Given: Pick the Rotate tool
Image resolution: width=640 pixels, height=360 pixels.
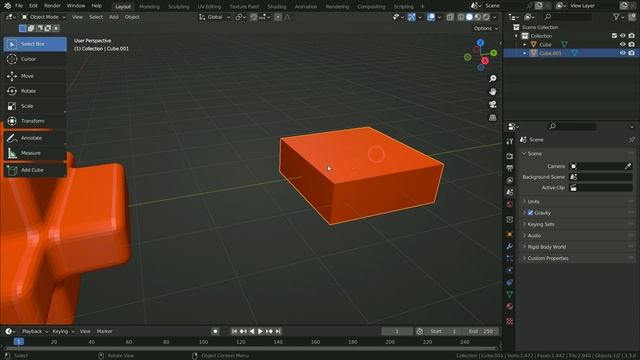Looking at the screenshot, I should pos(35,91).
